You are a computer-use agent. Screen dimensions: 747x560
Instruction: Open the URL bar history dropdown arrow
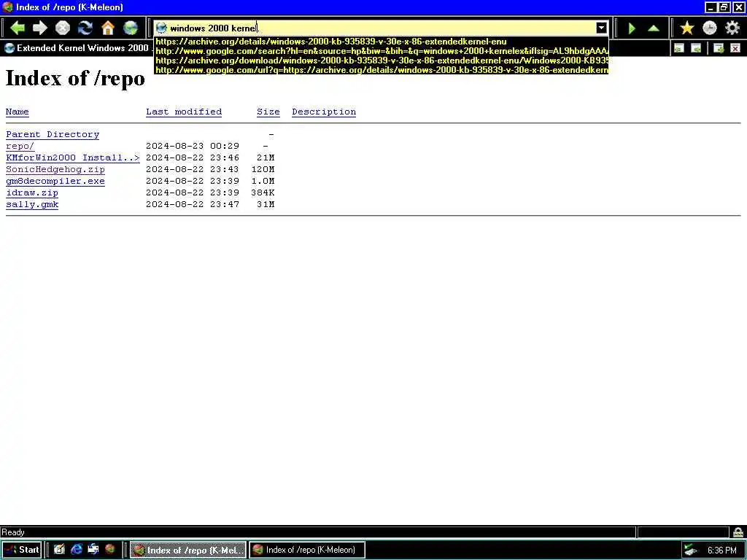(602, 28)
